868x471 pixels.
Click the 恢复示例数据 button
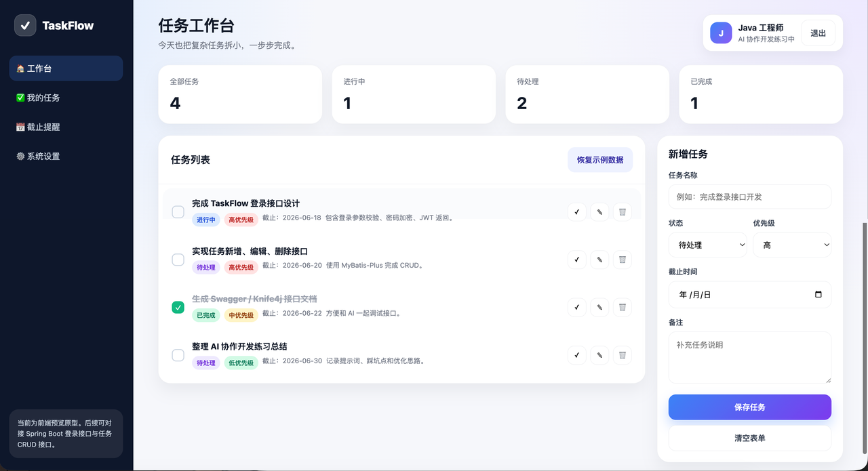(600, 160)
